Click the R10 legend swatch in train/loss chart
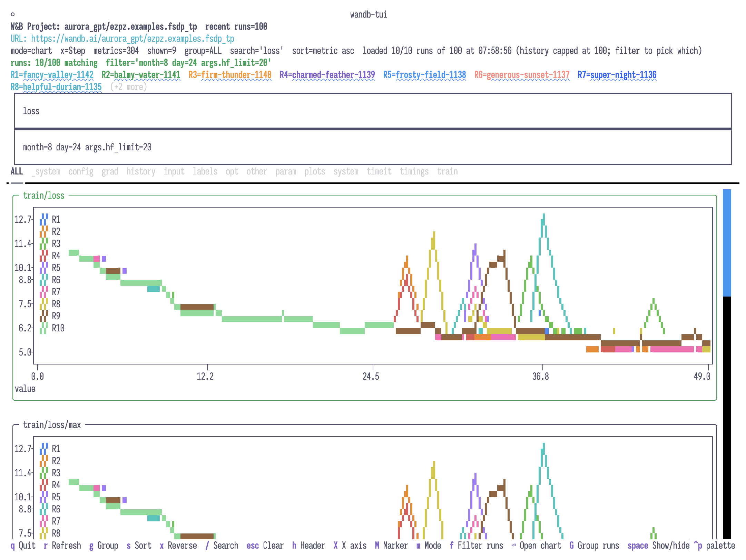 44,328
